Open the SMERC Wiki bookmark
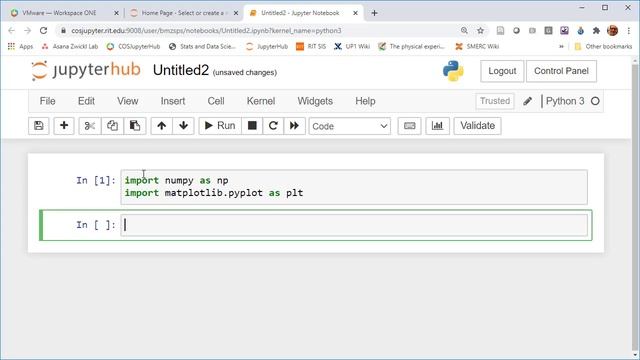The image size is (640, 360). coord(477,47)
